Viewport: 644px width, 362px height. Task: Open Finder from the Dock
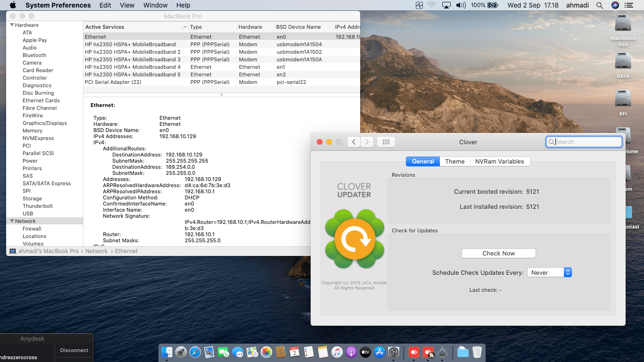point(167,352)
